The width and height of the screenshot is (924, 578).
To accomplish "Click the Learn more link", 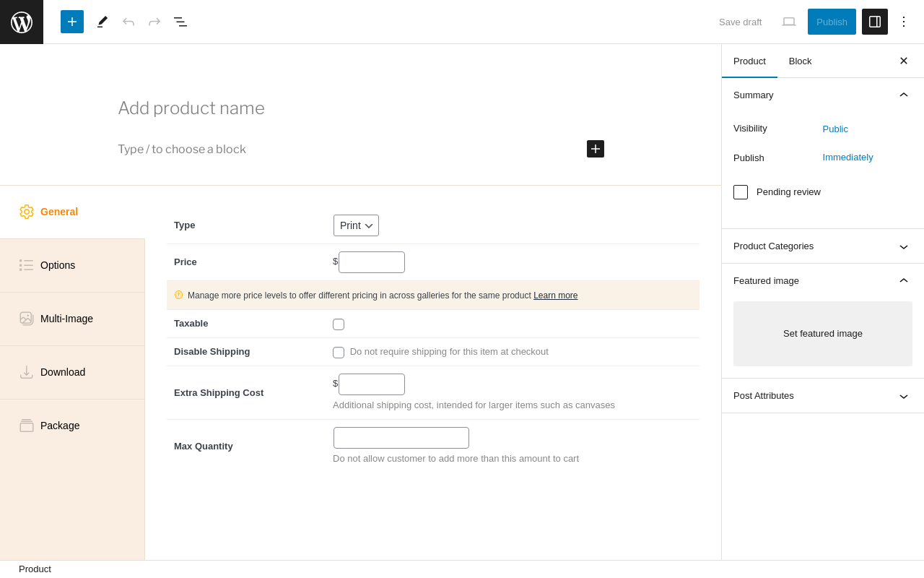I will click(556, 296).
